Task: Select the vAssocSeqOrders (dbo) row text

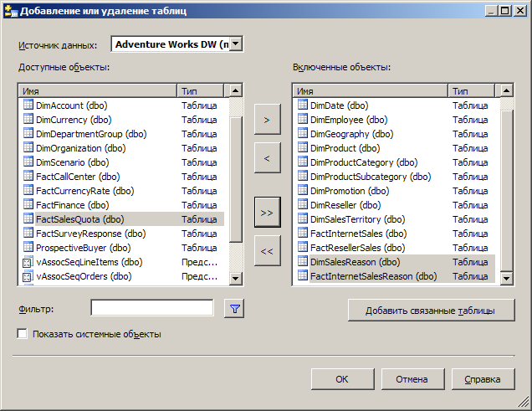Action: tap(84, 276)
